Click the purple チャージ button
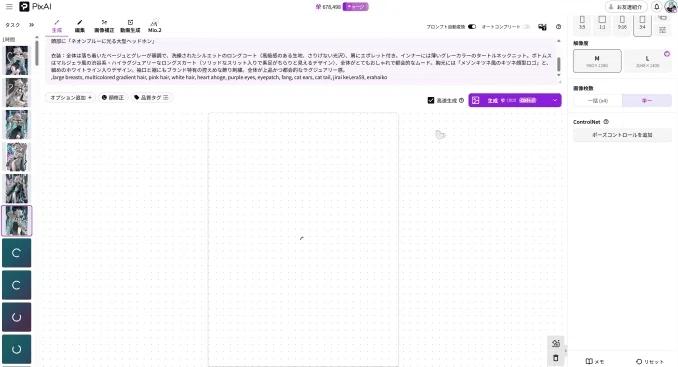The image size is (678, 367). 355,6
